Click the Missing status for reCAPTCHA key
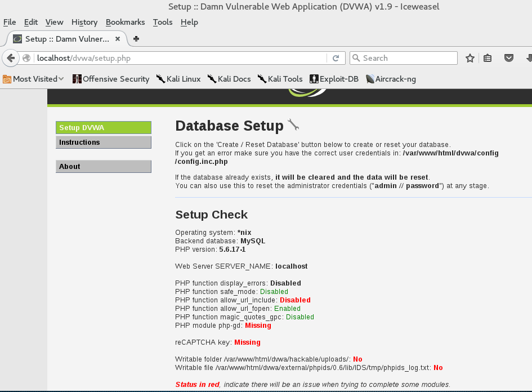Viewport: 532px width, 392px height. [x=247, y=342]
